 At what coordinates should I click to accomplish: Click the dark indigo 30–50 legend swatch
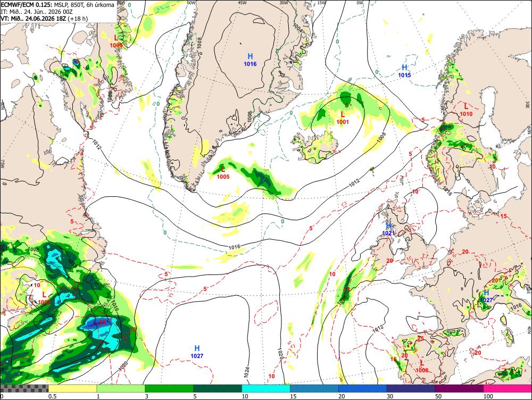pyautogui.click(x=411, y=388)
